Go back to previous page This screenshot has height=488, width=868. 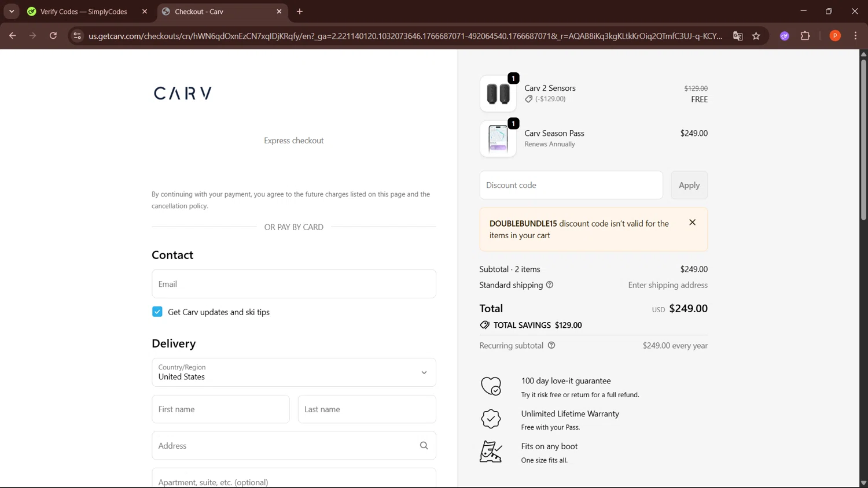click(13, 36)
